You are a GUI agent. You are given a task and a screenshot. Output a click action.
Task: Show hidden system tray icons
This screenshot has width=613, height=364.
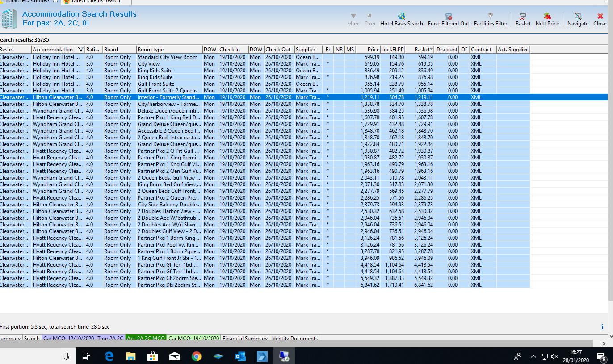pyautogui.click(x=533, y=356)
